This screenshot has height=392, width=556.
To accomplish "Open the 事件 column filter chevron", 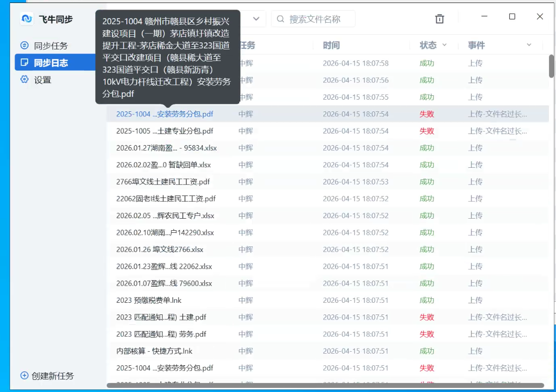I will pyautogui.click(x=529, y=45).
